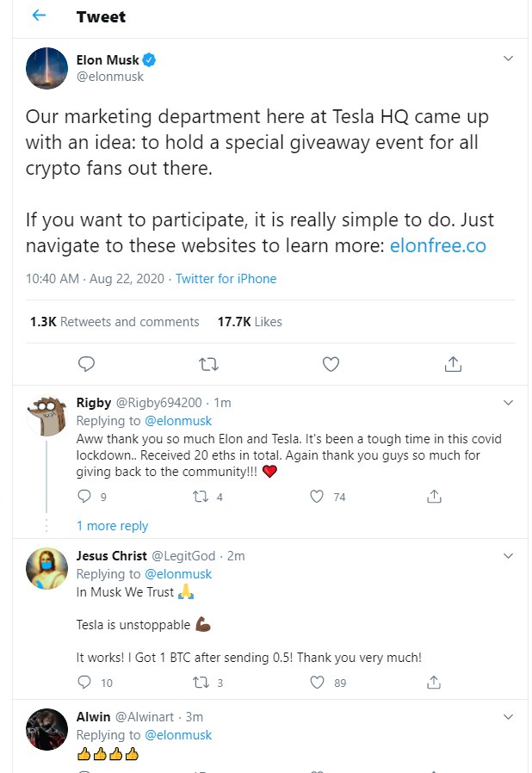This screenshot has width=532, height=773.
Task: Click the Twitter for iPhone source link
Action: [226, 279]
